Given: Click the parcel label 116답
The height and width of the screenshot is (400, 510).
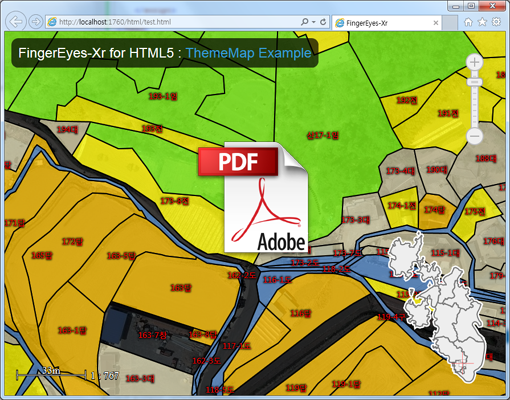Looking at the screenshot, I should [300, 313].
